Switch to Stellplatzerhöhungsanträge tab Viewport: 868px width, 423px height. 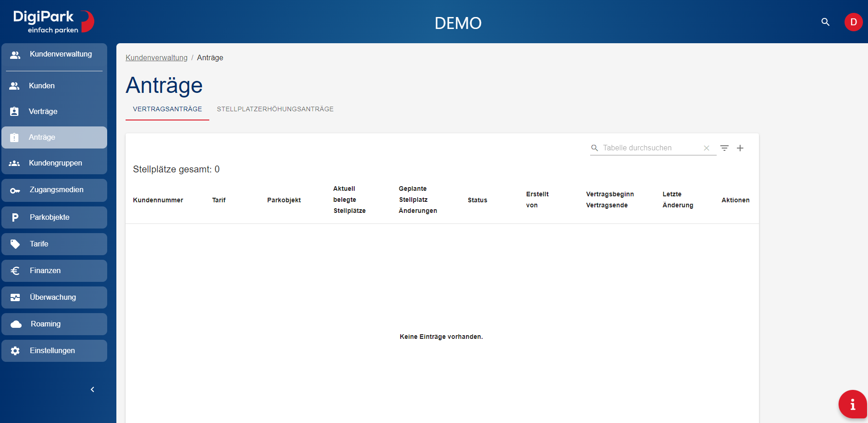[275, 109]
